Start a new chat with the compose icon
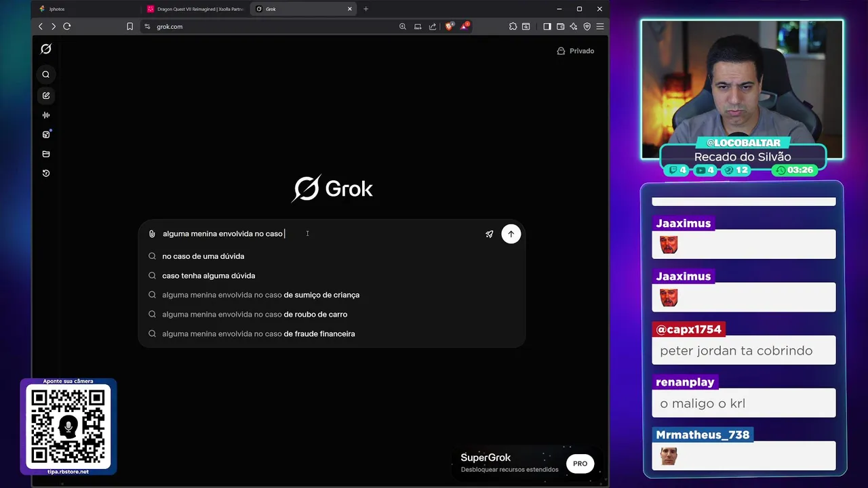This screenshot has width=868, height=488. 46,96
